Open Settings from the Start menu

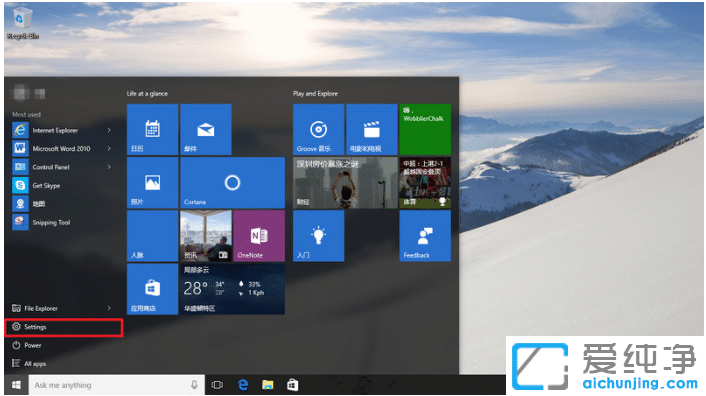pos(63,327)
